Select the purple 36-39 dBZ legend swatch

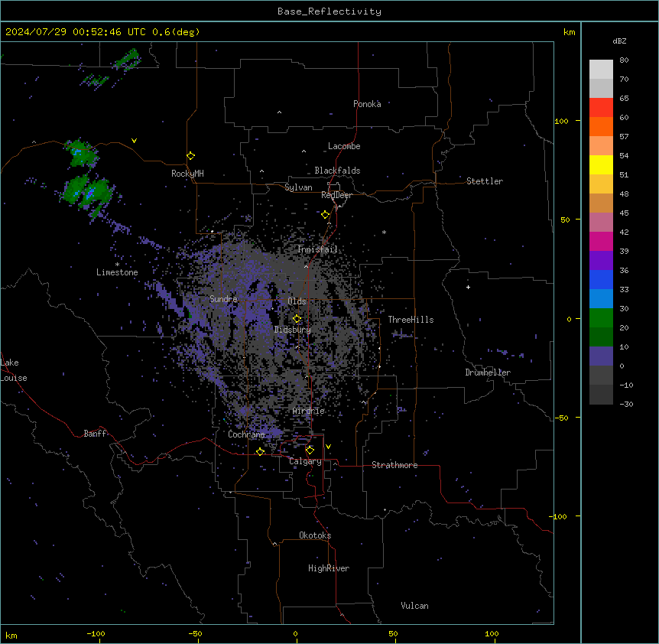pos(601,261)
